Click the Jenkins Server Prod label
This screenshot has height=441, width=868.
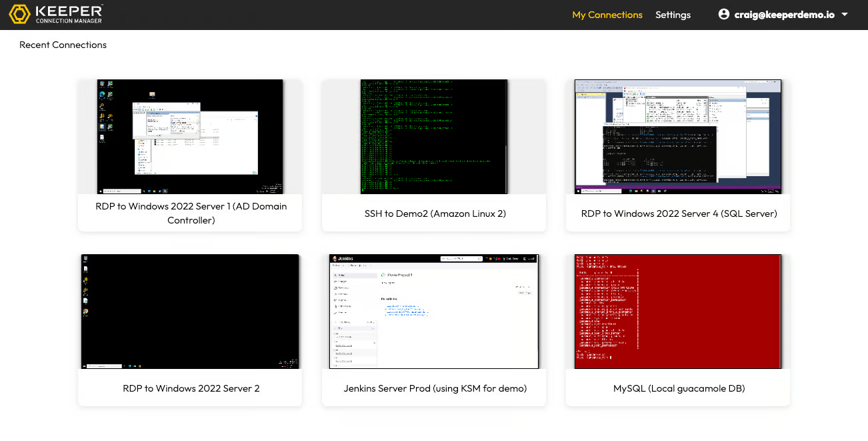pyautogui.click(x=435, y=388)
